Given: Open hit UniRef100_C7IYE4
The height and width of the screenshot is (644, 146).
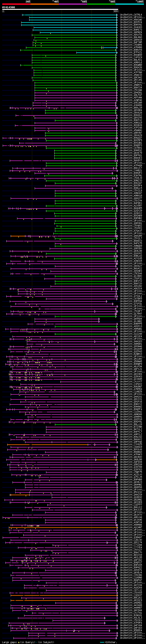Looking at the screenshot, I should 131,548.
